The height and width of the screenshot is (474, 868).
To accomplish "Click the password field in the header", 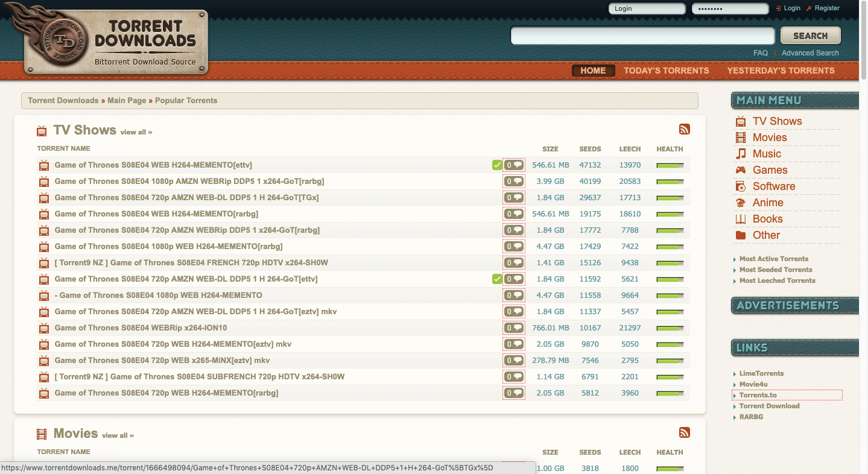I will click(x=730, y=8).
